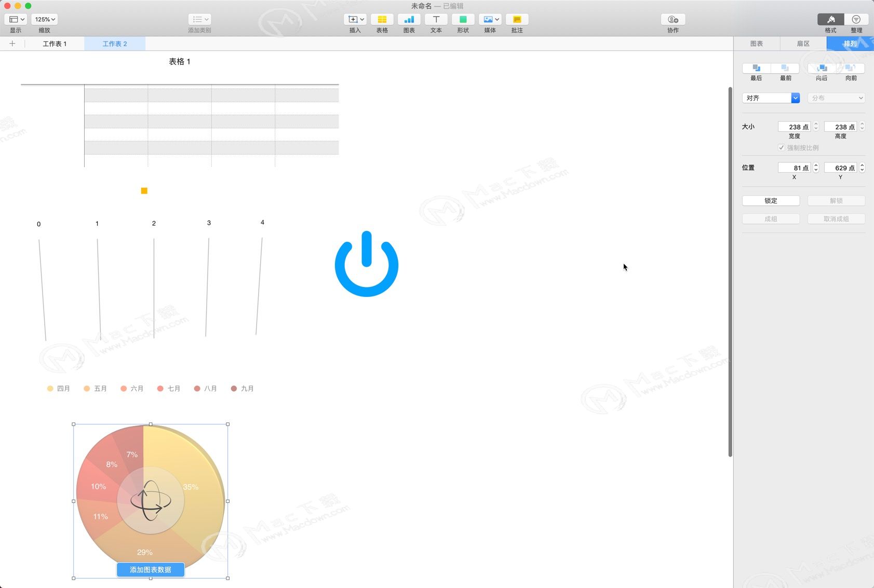Switch to the 扇区 inspector tab

(x=803, y=44)
